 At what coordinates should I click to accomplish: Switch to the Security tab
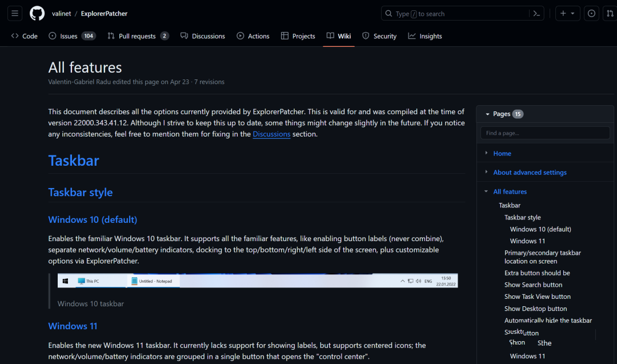pos(379,36)
